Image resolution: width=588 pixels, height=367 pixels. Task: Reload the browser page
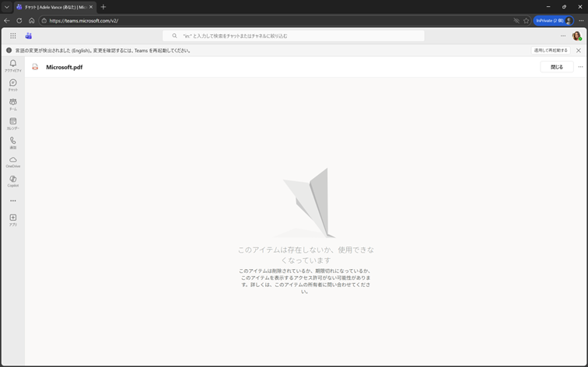tap(19, 21)
